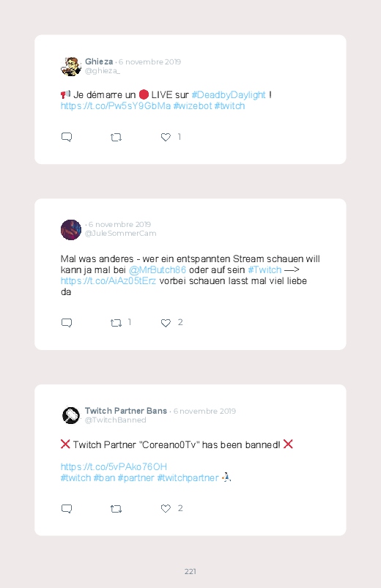Open Twitch Partner Bans hammer avatar
This screenshot has height=588, width=381.
pos(71,415)
